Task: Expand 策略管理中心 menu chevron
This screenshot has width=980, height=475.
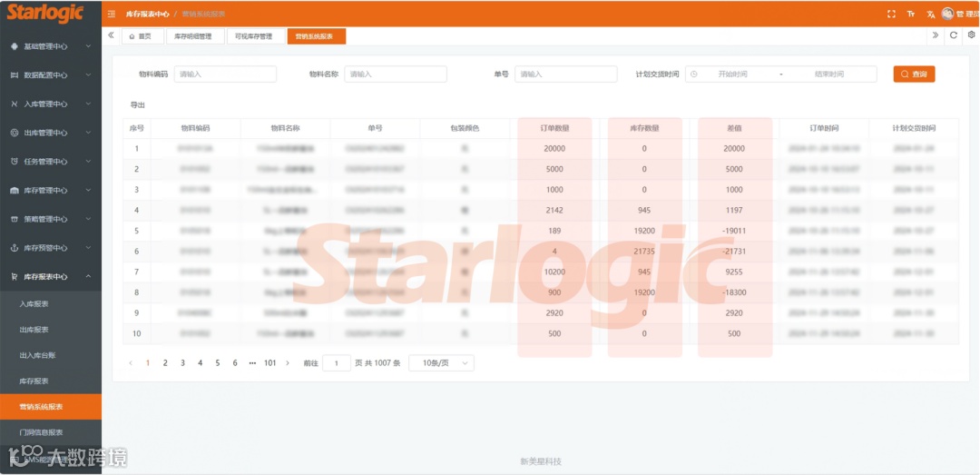Action: 88,219
